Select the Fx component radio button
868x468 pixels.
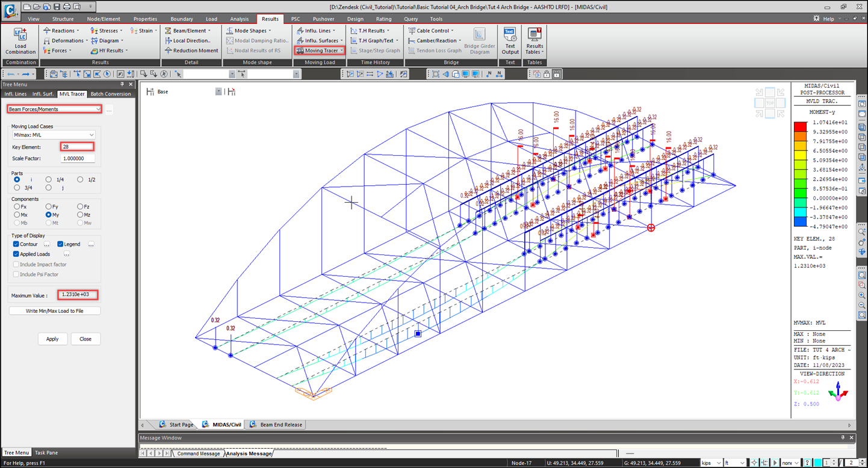click(17, 206)
